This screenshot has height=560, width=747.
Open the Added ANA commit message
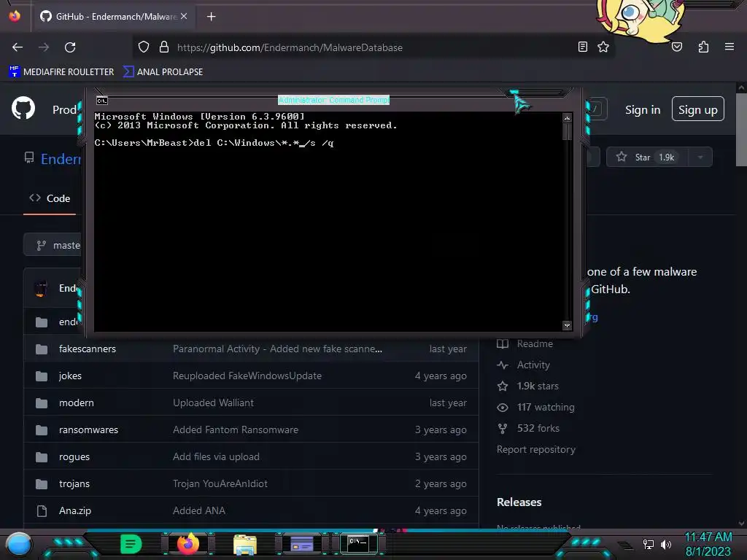coord(198,511)
